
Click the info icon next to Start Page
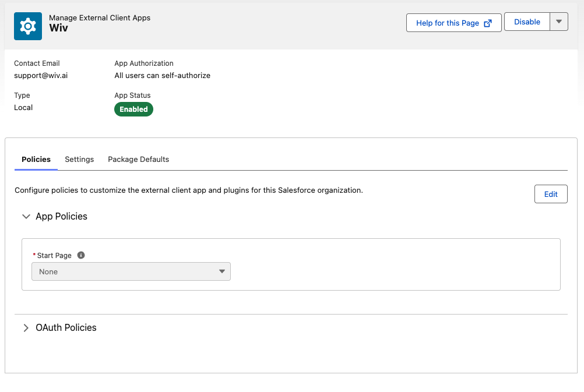[x=81, y=255]
